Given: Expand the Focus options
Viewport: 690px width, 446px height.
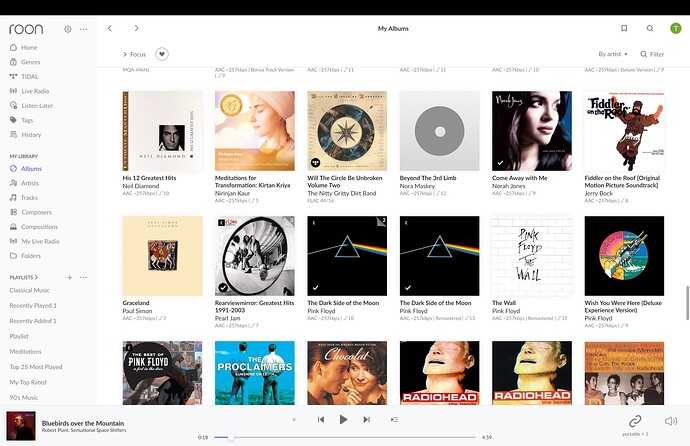Looking at the screenshot, I should coord(134,54).
